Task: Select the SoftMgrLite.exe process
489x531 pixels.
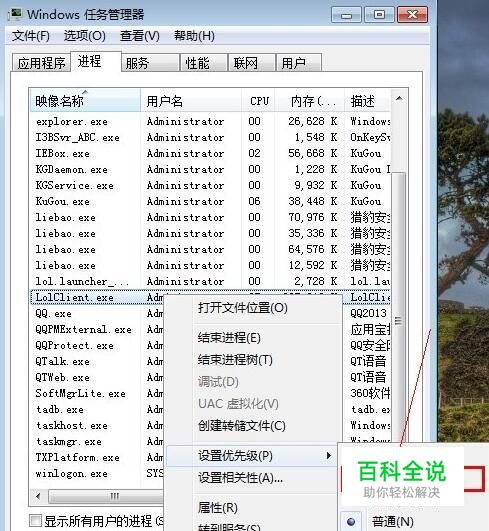Action: tap(97, 393)
